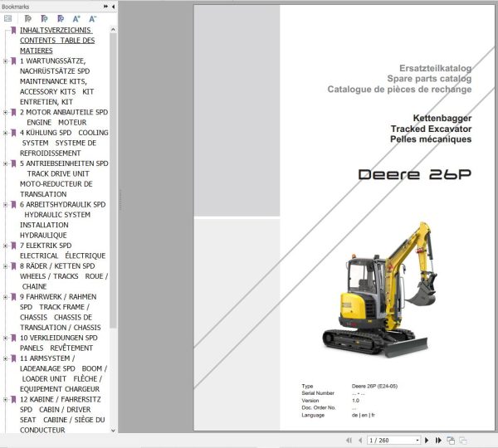Image resolution: width=498 pixels, height=448 pixels.
Task: Click the INHALTSVERZEICHNIS bookmark ribbon icon
Action: tap(13, 30)
